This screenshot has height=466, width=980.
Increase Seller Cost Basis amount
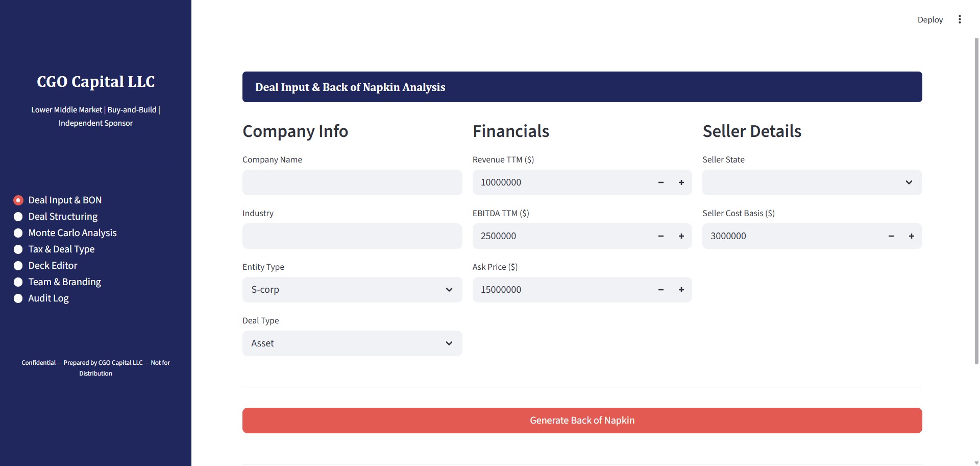coord(911,236)
